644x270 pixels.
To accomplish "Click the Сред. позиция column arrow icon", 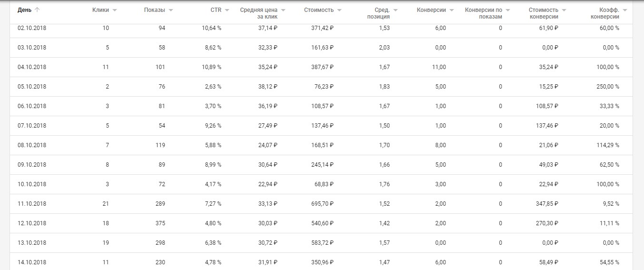I will (396, 10).
